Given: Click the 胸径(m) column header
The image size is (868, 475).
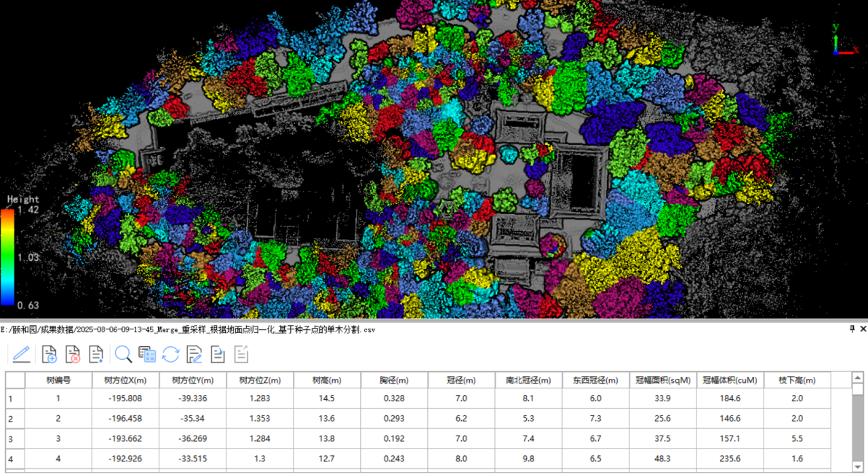Looking at the screenshot, I should point(394,380).
